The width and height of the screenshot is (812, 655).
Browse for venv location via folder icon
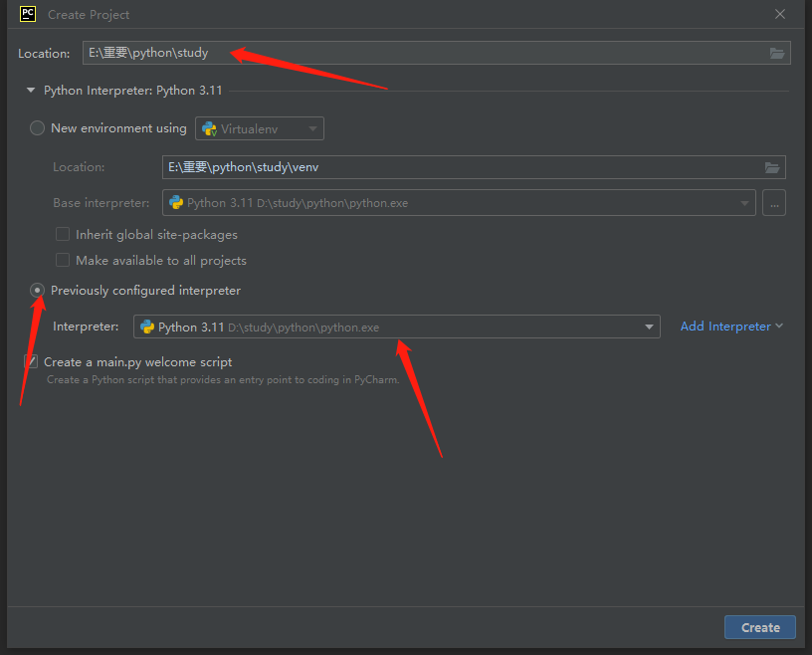[772, 167]
